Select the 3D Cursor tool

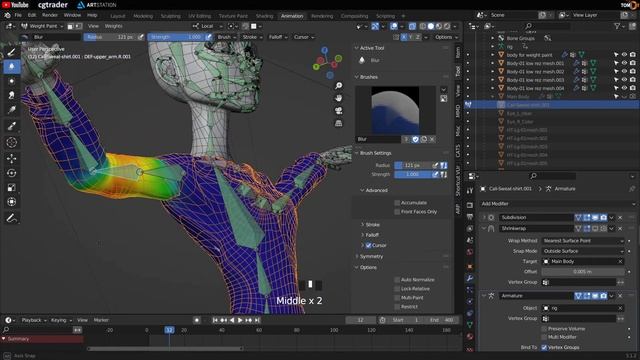[x=11, y=142]
